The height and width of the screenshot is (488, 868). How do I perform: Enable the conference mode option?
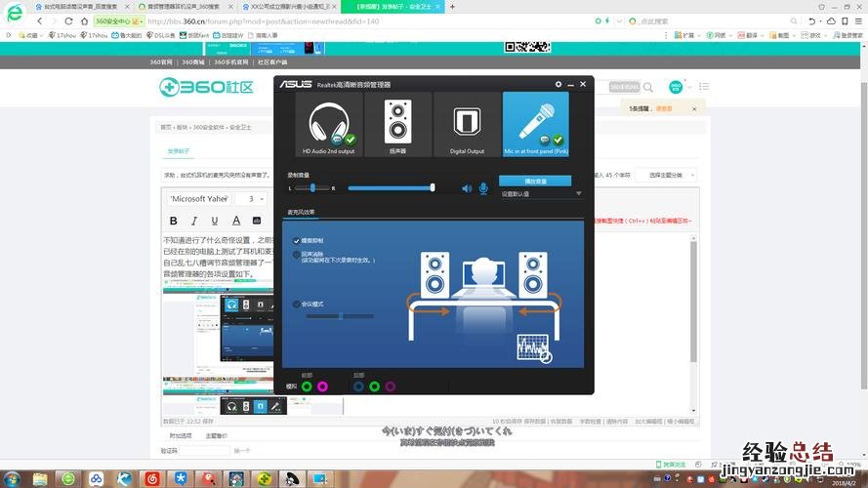297,305
